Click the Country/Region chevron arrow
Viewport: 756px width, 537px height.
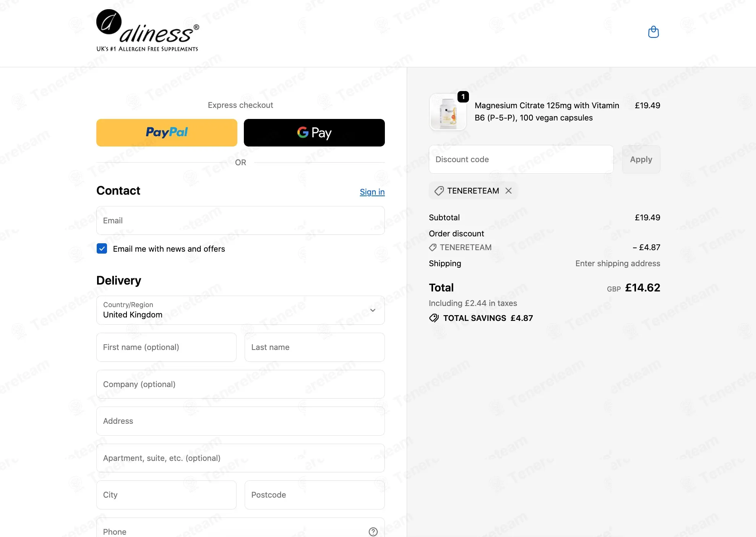pyautogui.click(x=373, y=310)
